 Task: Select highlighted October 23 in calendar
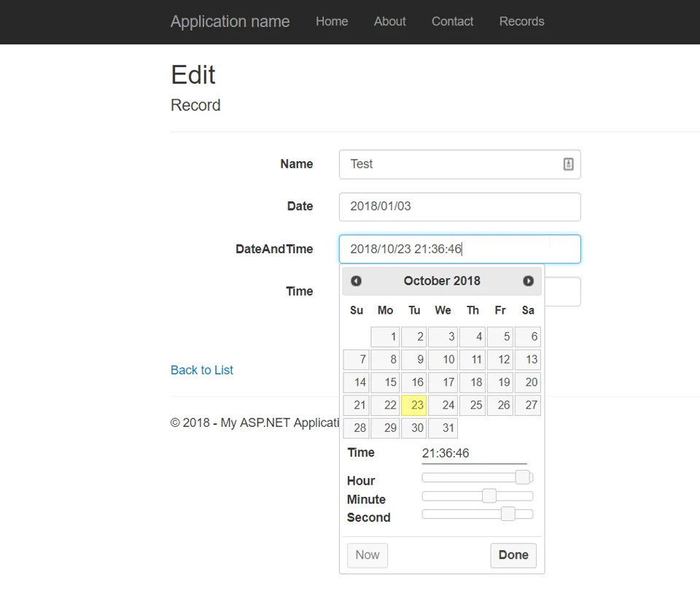pyautogui.click(x=414, y=405)
